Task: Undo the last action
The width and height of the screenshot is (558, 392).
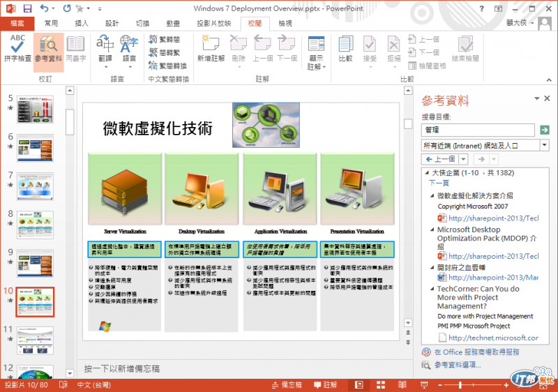Action: [44, 8]
